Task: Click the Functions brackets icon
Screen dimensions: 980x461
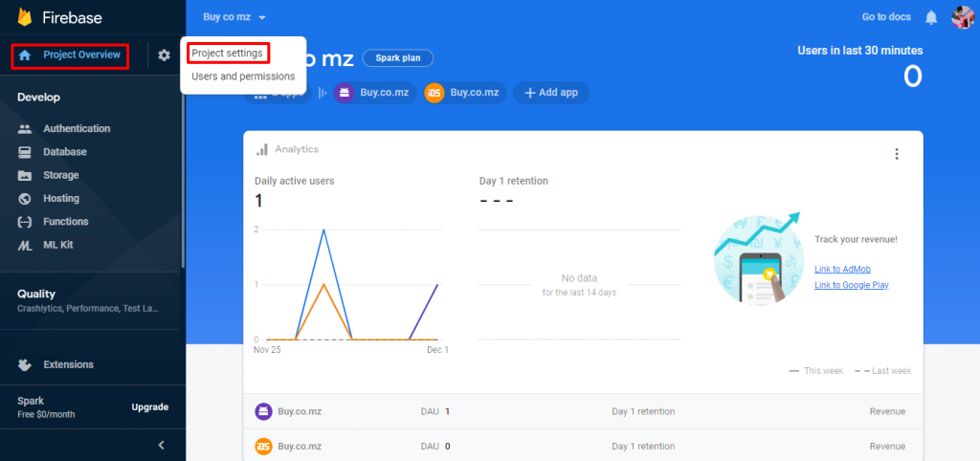Action: (25, 222)
